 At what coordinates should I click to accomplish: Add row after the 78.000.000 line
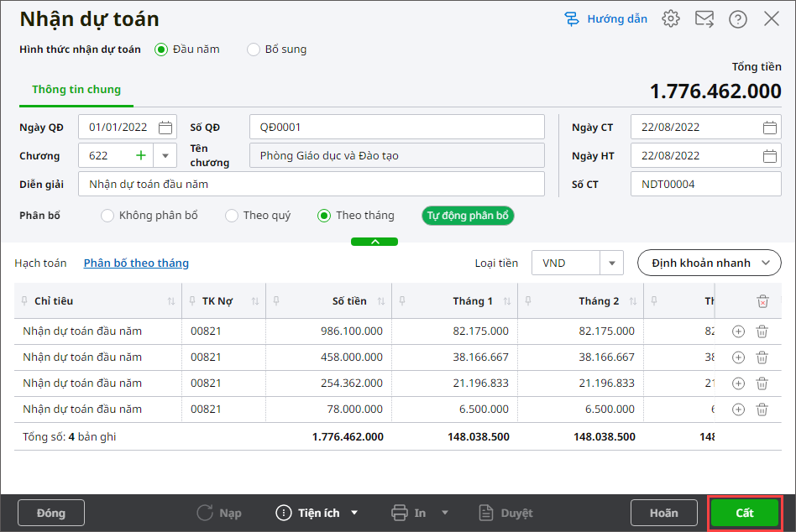coord(738,409)
